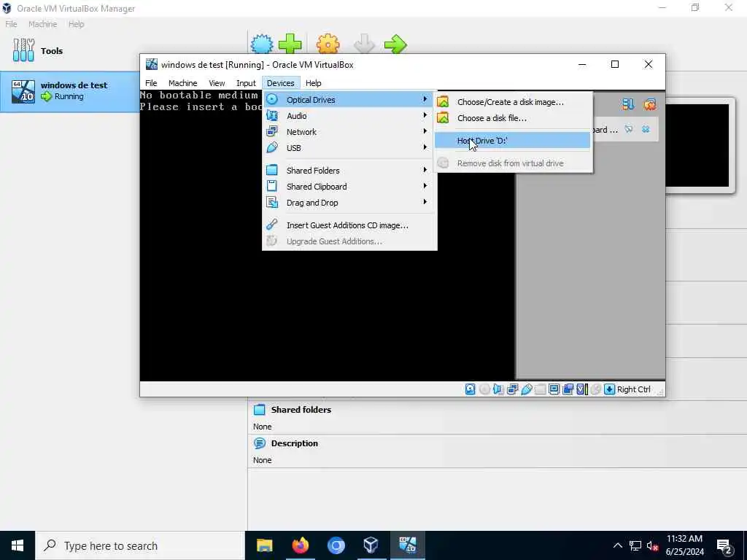The width and height of the screenshot is (747, 560).
Task: Click the Shared folders section header in Manager
Action: coord(301,410)
